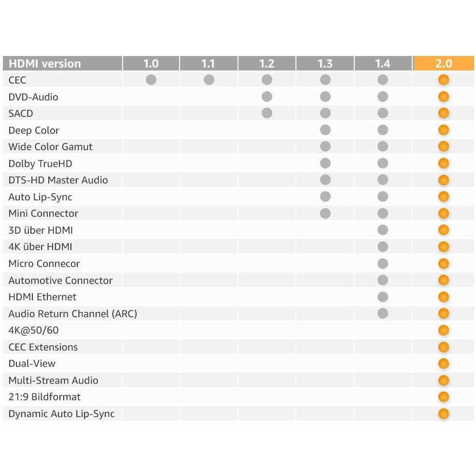
Task: Click the Audio Return Channel dot under 1.4
Action: (383, 313)
